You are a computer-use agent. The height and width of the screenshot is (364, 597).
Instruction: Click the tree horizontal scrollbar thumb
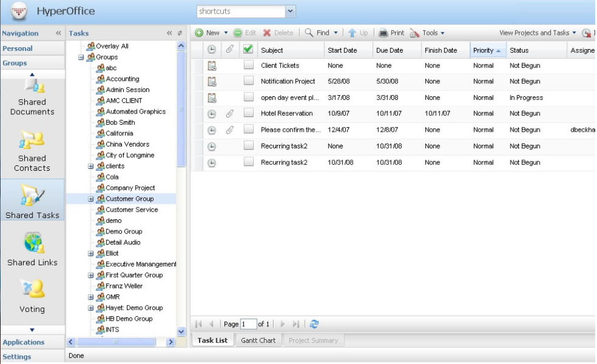pos(116,342)
